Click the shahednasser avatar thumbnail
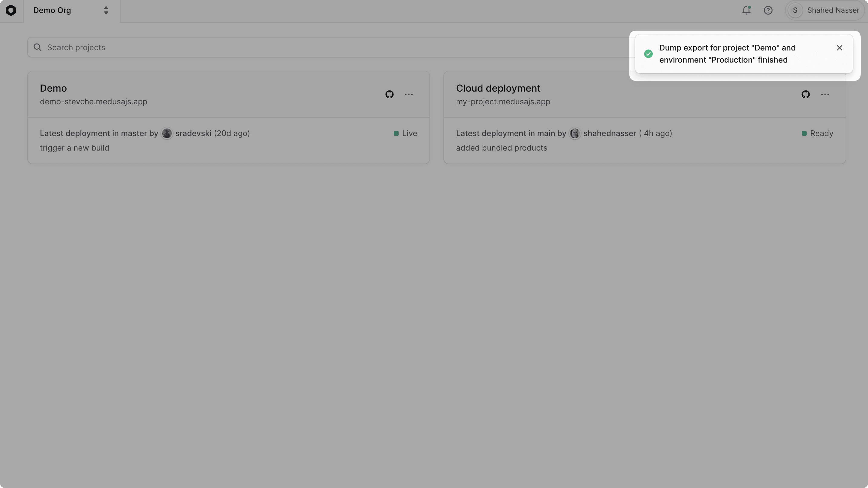868x488 pixels. tap(575, 133)
